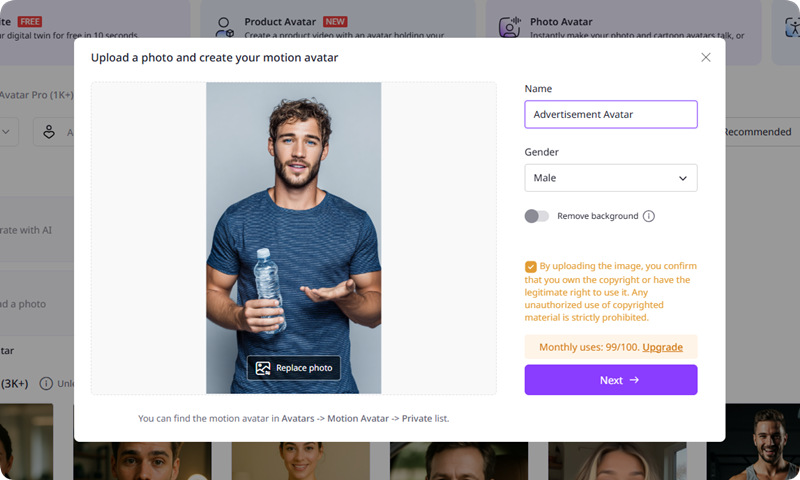Click the Recommended sort option
The height and width of the screenshot is (480, 800).
click(x=757, y=132)
